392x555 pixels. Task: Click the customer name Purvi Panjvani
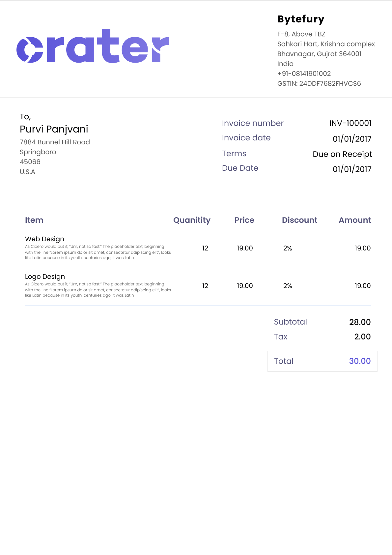pos(54,129)
